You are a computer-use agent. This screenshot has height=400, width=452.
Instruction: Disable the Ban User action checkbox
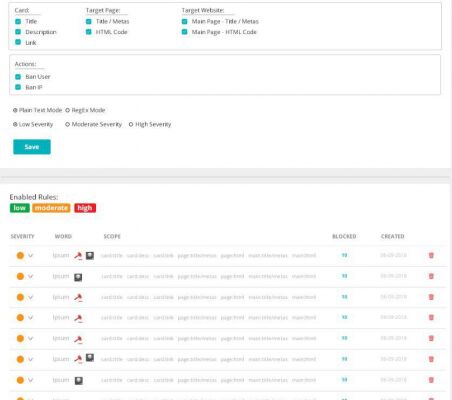click(18, 77)
